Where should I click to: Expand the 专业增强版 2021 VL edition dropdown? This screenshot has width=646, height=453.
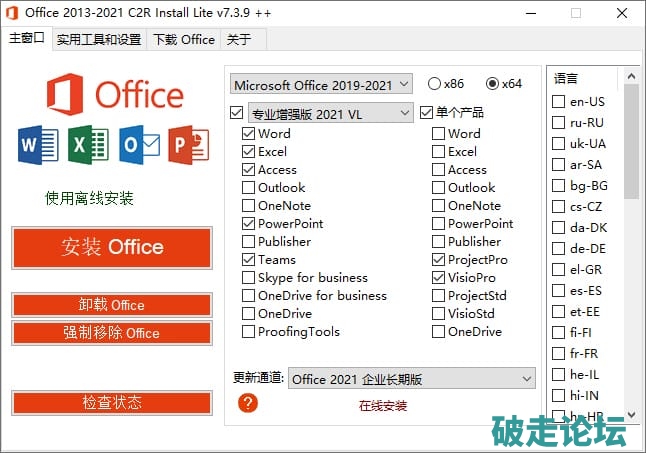click(330, 114)
